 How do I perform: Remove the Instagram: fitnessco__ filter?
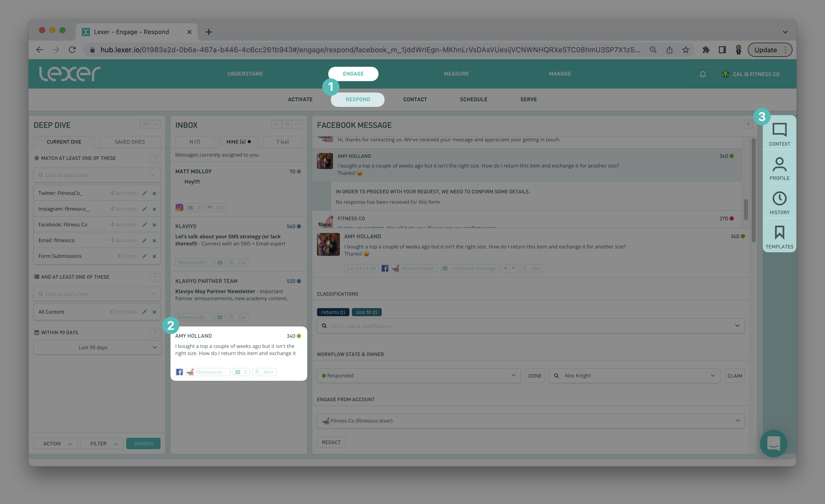(154, 209)
